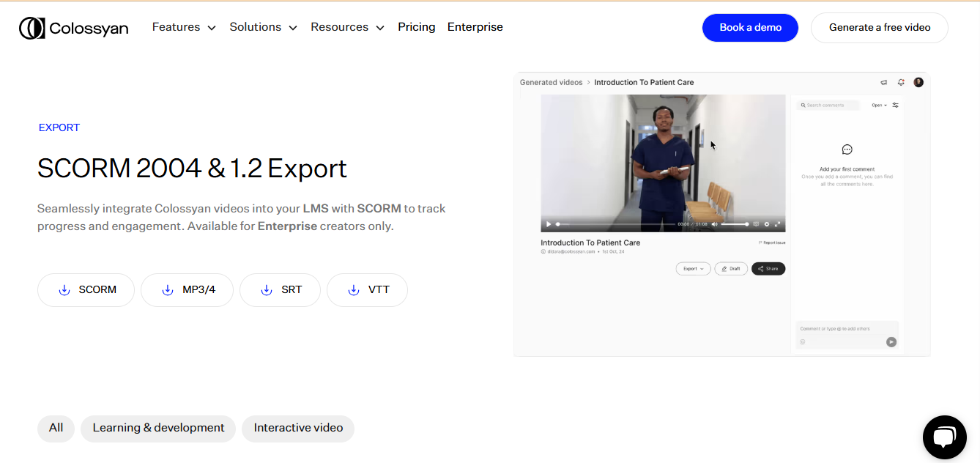Click the SRT download icon

point(267,290)
